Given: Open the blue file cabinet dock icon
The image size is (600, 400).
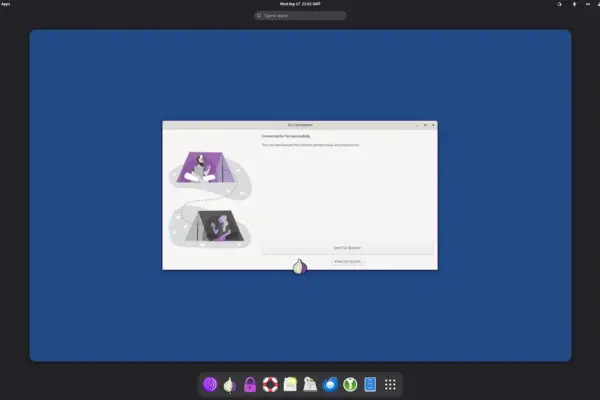Looking at the screenshot, I should click(370, 384).
